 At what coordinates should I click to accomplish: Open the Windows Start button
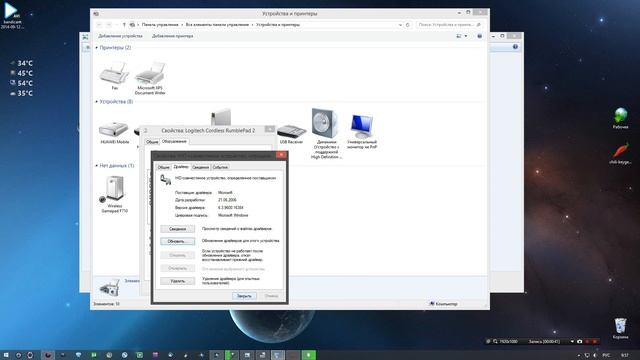coord(6,355)
